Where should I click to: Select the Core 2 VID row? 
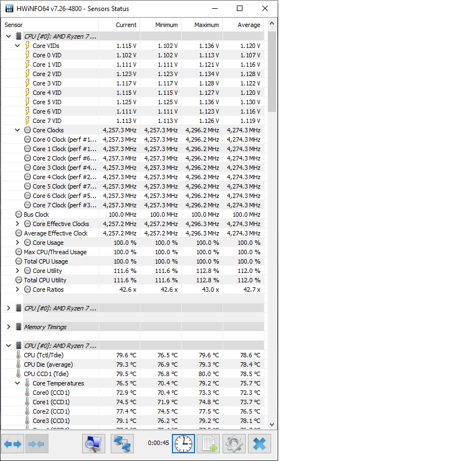pos(133,74)
